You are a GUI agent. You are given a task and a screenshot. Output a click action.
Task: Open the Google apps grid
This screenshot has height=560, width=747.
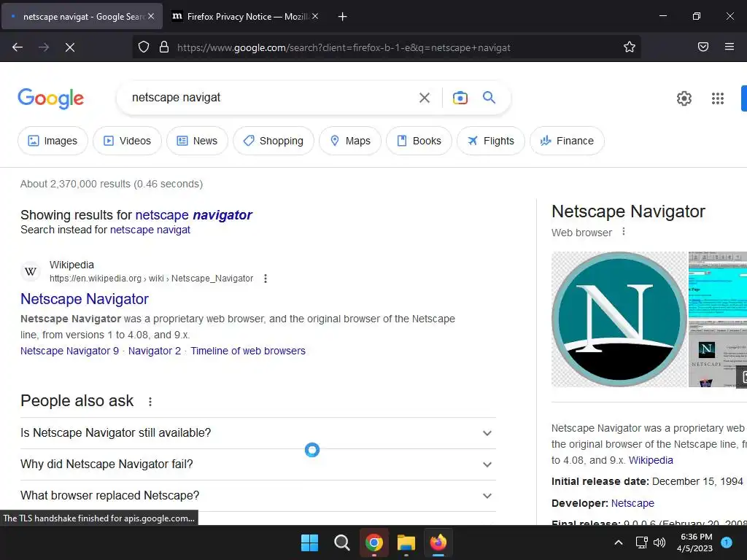718,98
